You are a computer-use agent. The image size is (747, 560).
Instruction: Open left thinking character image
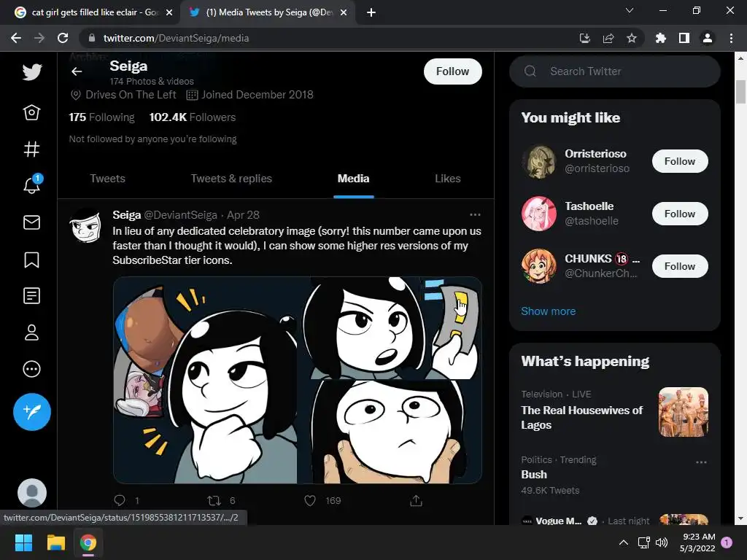(205, 380)
